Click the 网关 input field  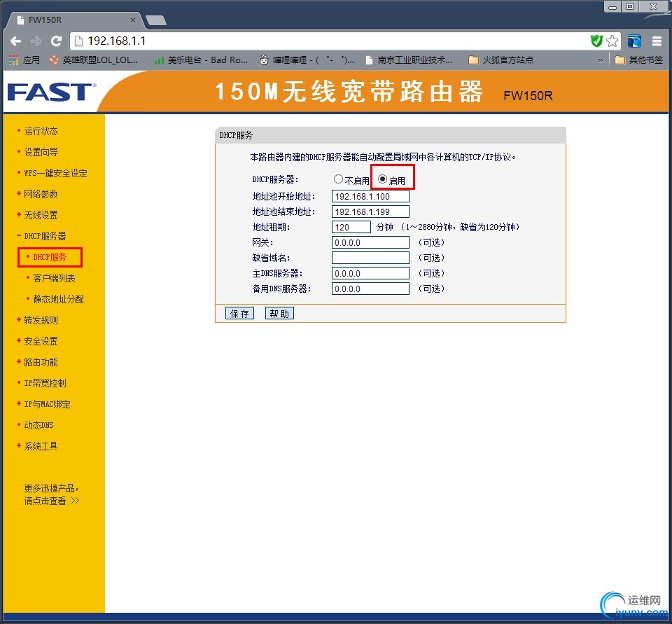click(x=370, y=243)
